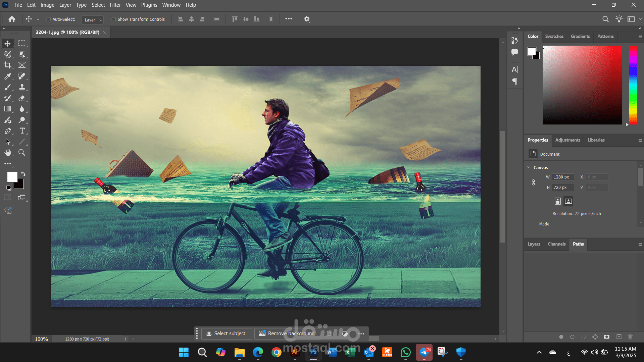Select the Rectangular Marquee tool

22,44
